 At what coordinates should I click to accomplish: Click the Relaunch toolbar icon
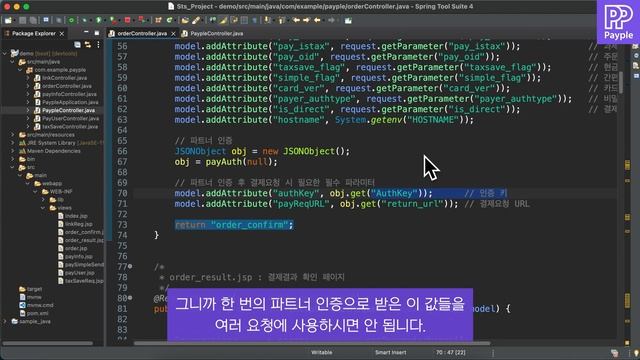coord(142,20)
